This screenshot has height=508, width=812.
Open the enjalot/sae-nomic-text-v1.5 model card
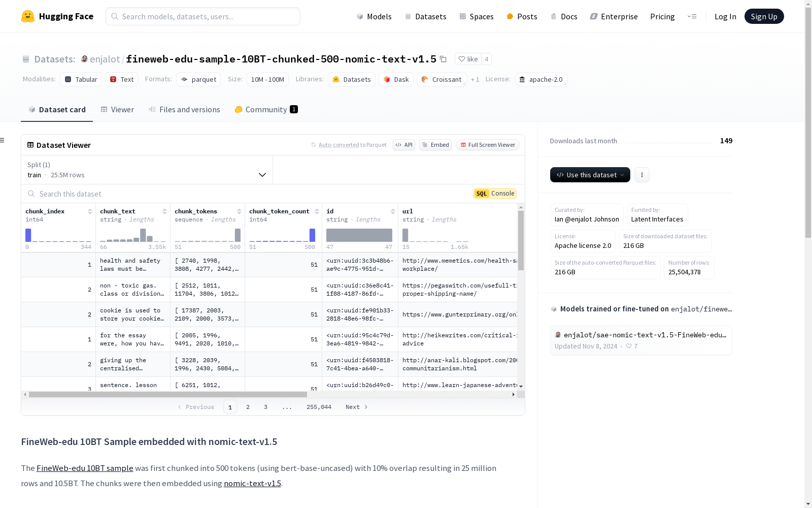(x=641, y=340)
